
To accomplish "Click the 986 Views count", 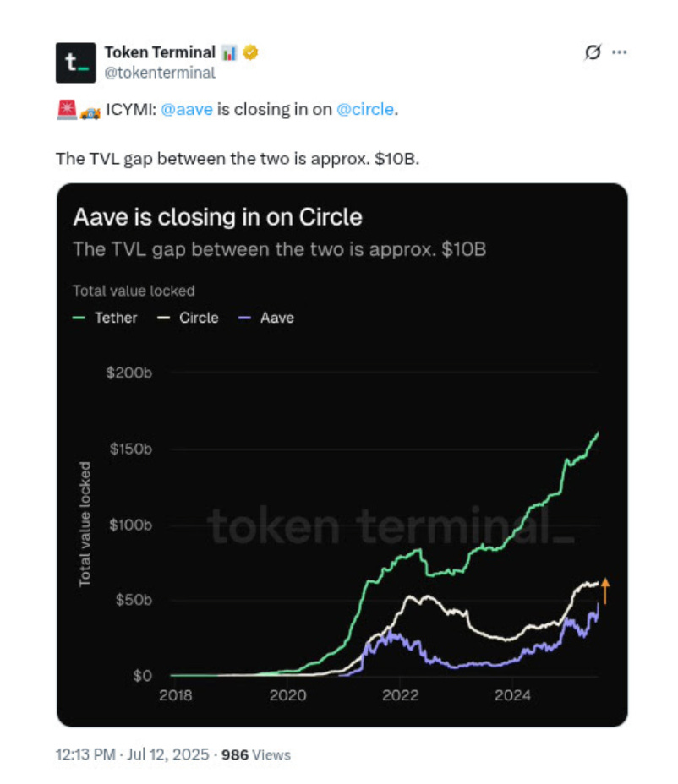I will (255, 754).
